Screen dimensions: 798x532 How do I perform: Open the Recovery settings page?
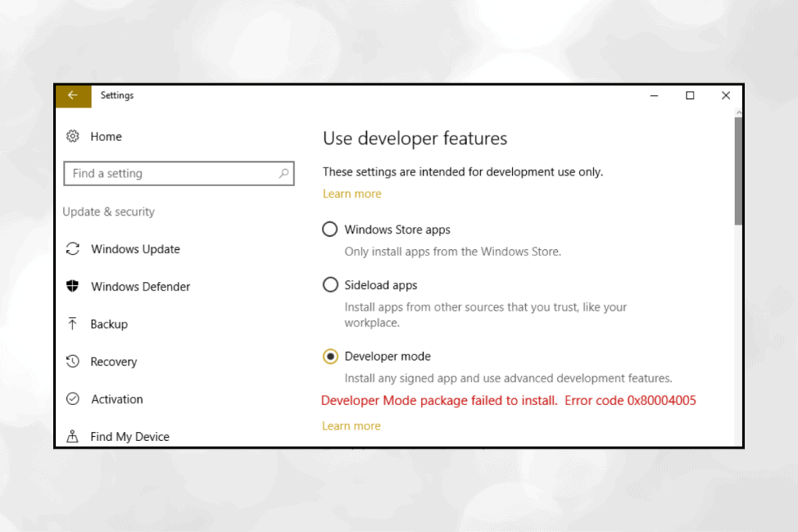click(114, 361)
